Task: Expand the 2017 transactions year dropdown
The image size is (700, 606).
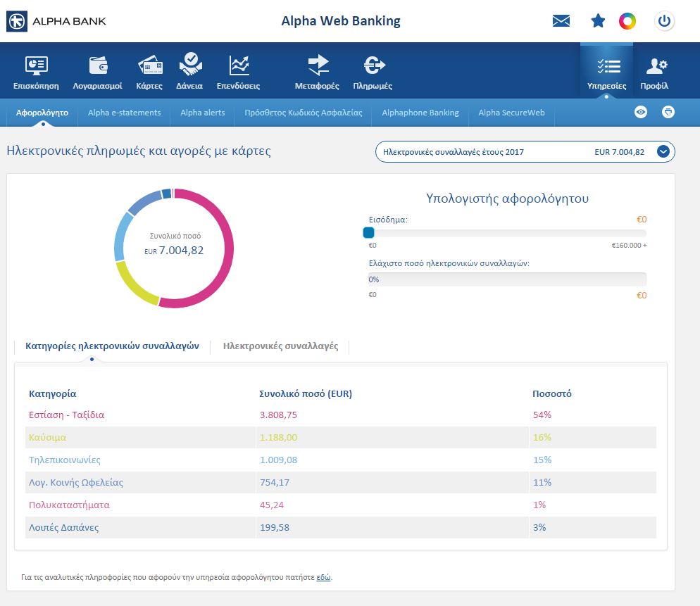Action: pyautogui.click(x=525, y=152)
